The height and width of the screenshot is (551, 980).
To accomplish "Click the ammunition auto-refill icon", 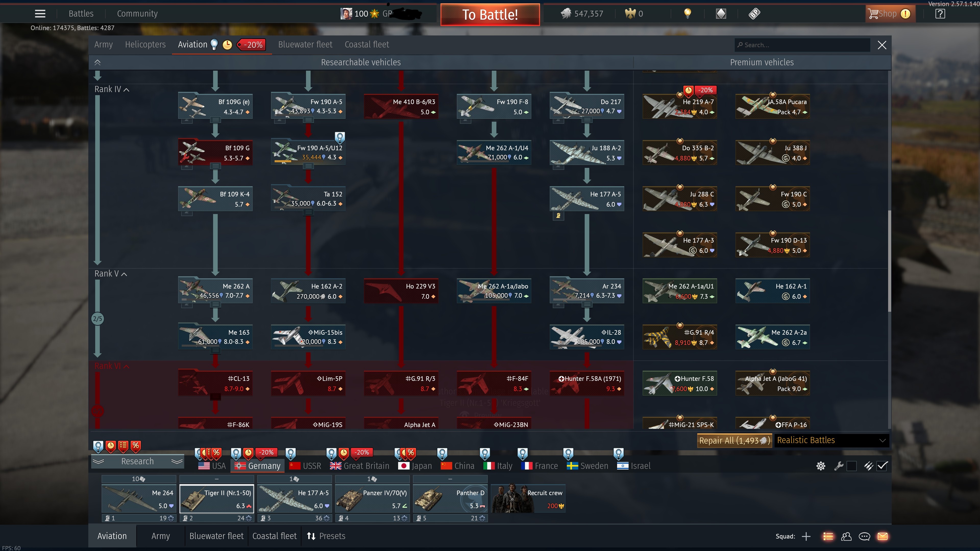I will 868,466.
